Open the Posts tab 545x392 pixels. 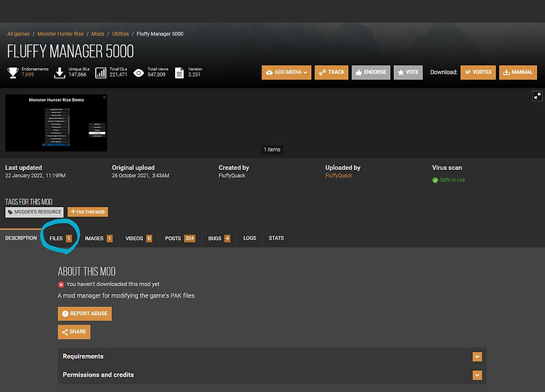pos(180,238)
